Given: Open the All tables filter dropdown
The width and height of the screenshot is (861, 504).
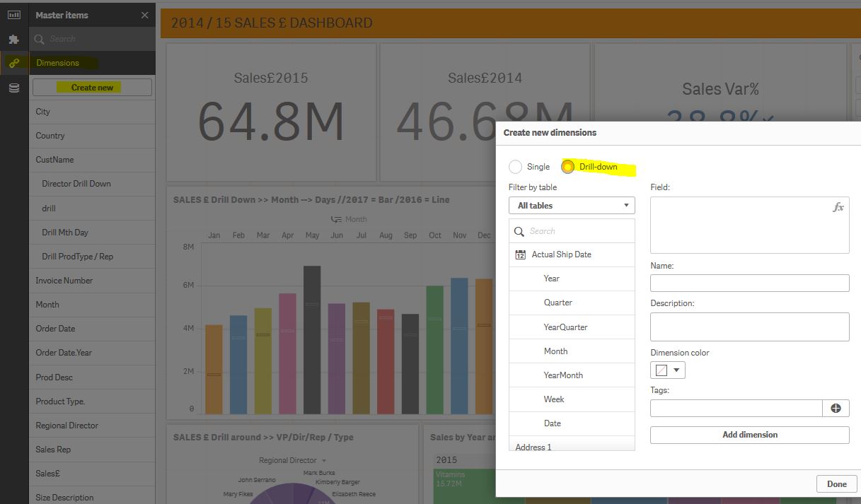Looking at the screenshot, I should [572, 206].
